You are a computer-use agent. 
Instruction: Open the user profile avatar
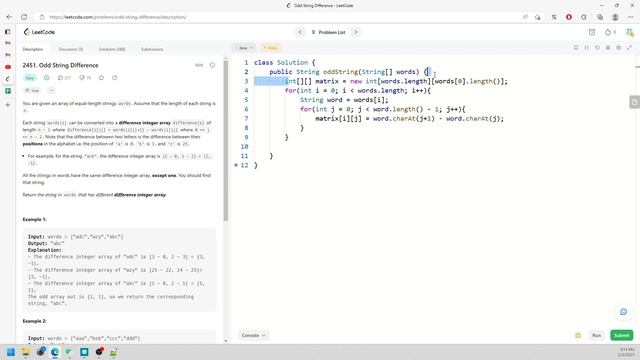tap(629, 32)
